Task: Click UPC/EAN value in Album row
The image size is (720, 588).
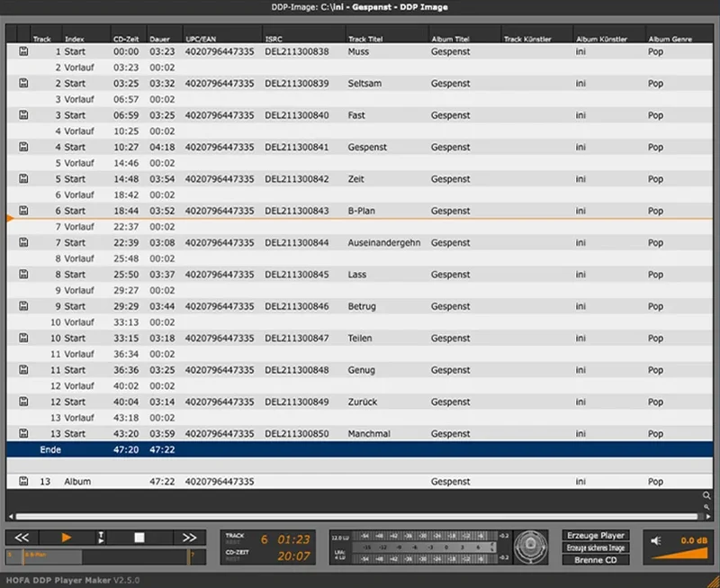Action: click(220, 481)
